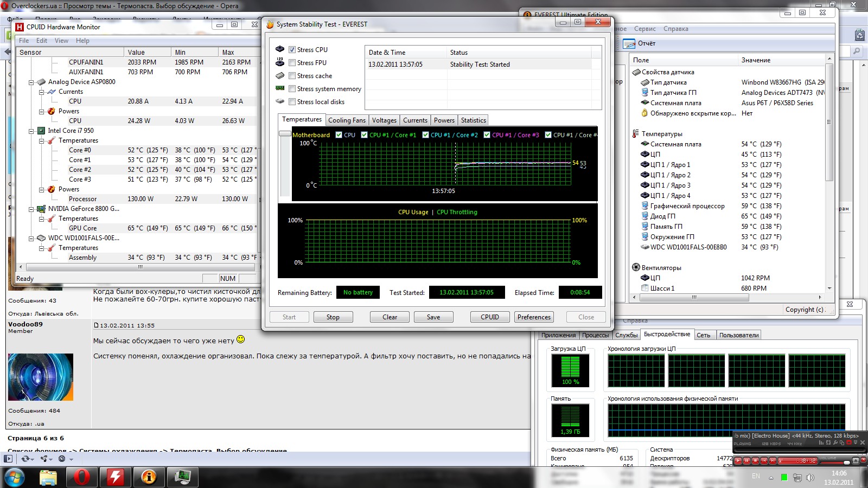The height and width of the screenshot is (488, 868).
Task: Click the temperature graph vertical slider
Action: point(285,133)
